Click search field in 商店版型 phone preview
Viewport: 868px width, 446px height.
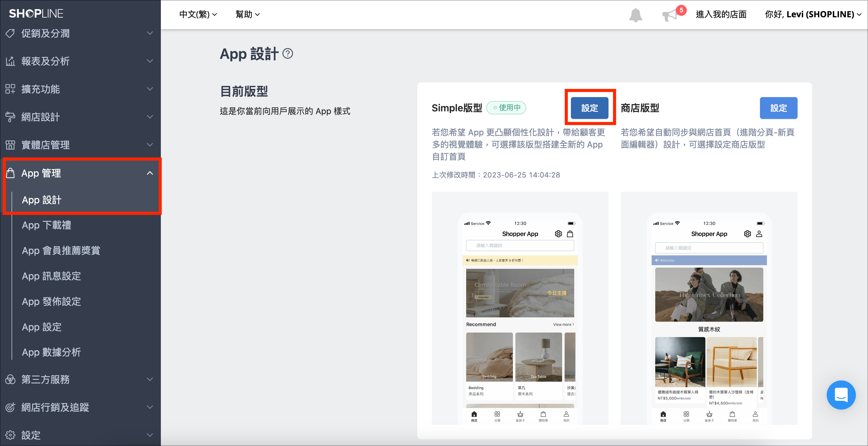[x=709, y=248]
